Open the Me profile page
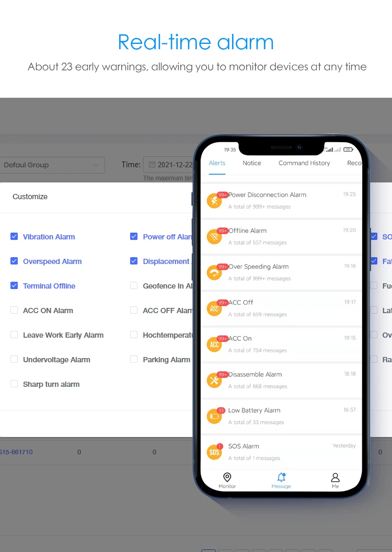 tap(335, 480)
